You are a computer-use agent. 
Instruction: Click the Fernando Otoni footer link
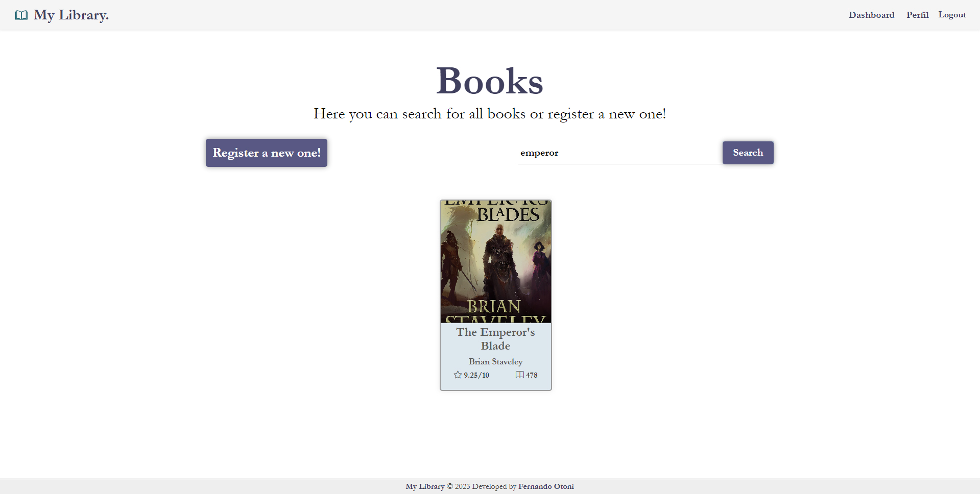coord(545,486)
